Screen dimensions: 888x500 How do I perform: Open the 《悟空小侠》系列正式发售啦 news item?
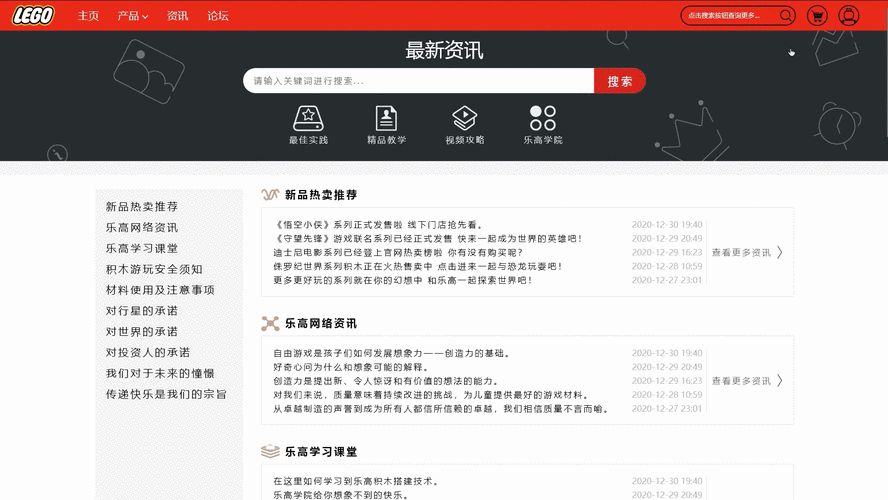click(x=378, y=225)
